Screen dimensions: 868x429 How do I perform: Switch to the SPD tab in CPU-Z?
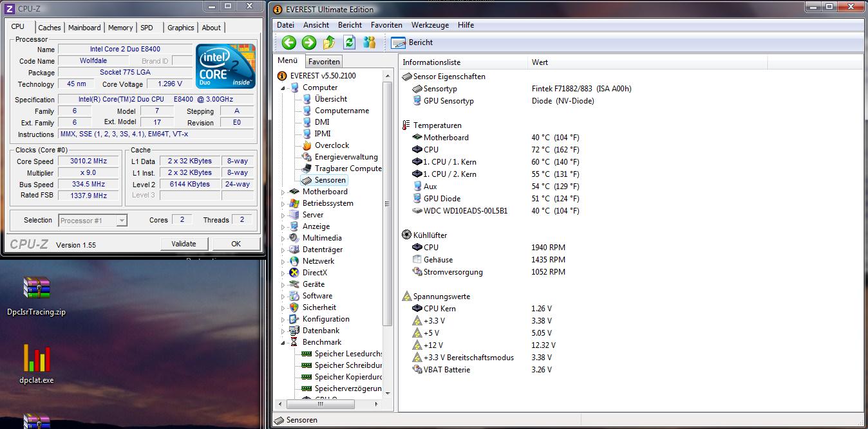click(x=147, y=28)
